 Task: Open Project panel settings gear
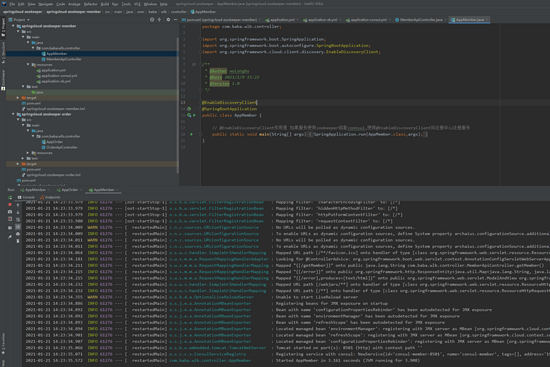point(168,20)
